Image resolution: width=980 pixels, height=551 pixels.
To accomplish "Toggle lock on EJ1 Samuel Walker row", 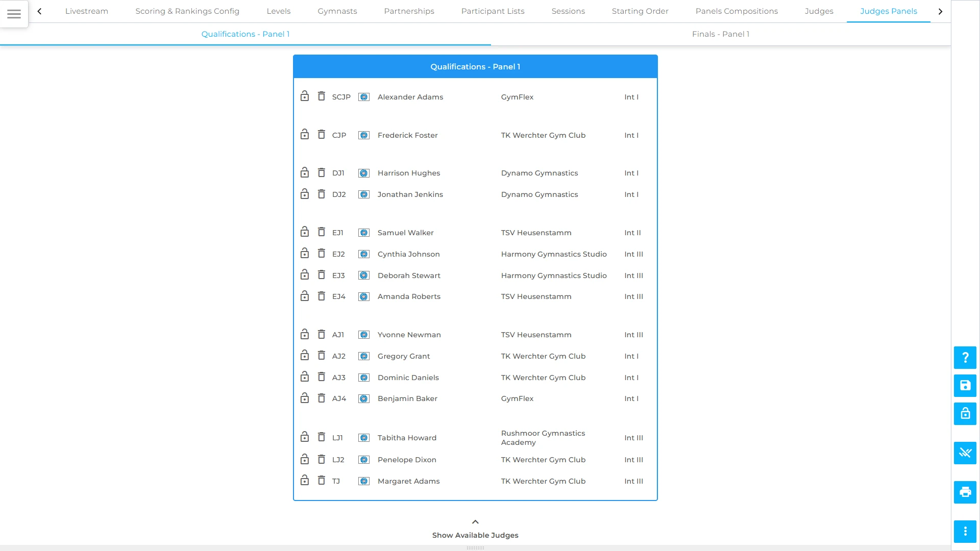I will (x=305, y=232).
